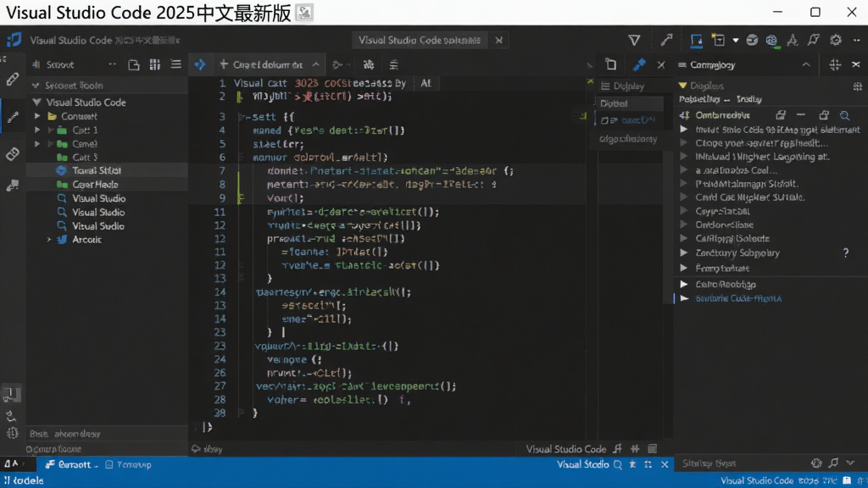Image resolution: width=868 pixels, height=488 pixels.
Task: Click the Zanctuyy Subpolary list entry
Action: click(x=737, y=252)
